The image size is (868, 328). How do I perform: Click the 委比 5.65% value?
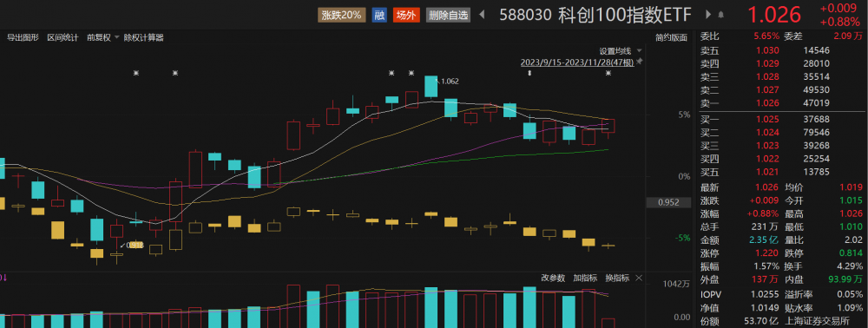point(766,36)
